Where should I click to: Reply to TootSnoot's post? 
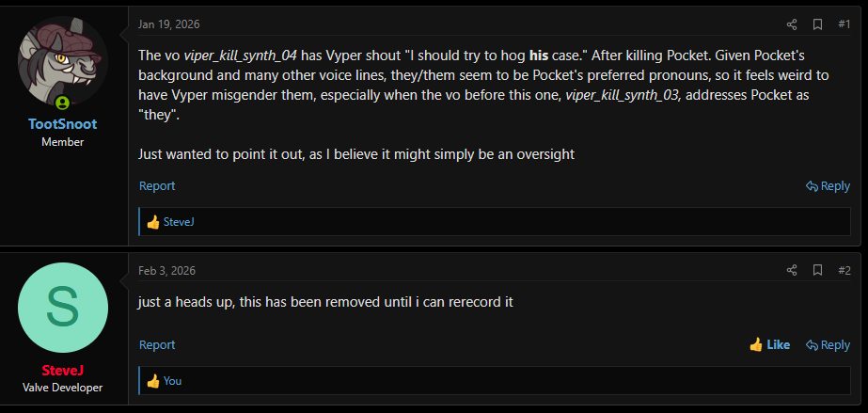click(x=828, y=186)
